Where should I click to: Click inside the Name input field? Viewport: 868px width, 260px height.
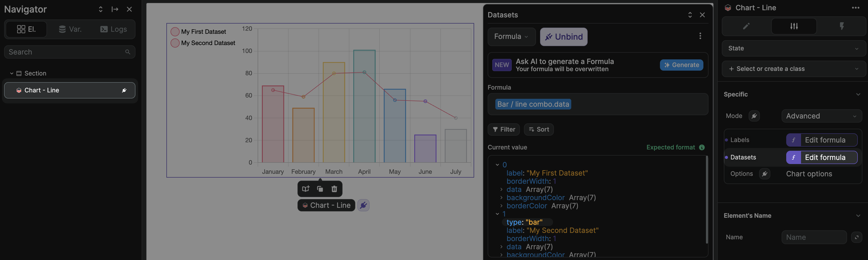(814, 237)
